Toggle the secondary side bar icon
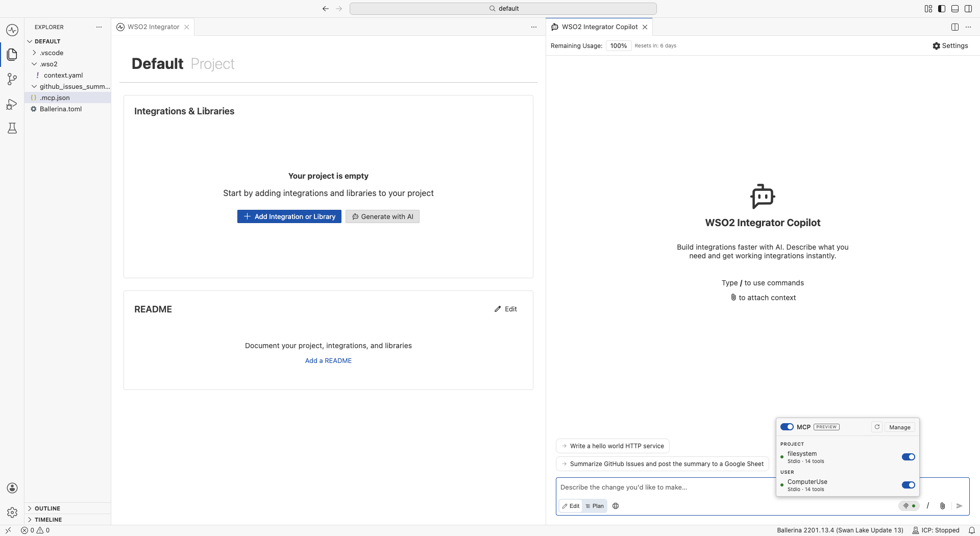980x536 pixels. point(968,9)
